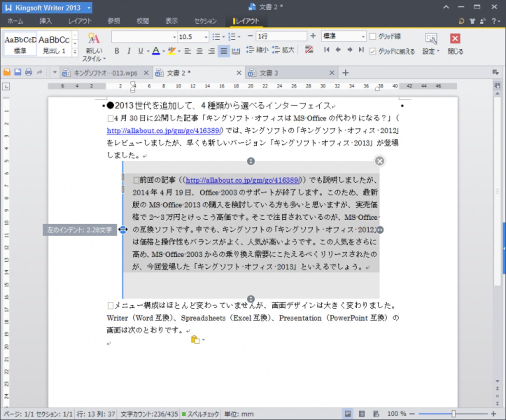Open the 挿入 ribbon tab
The width and height of the screenshot is (506, 420).
[46, 21]
